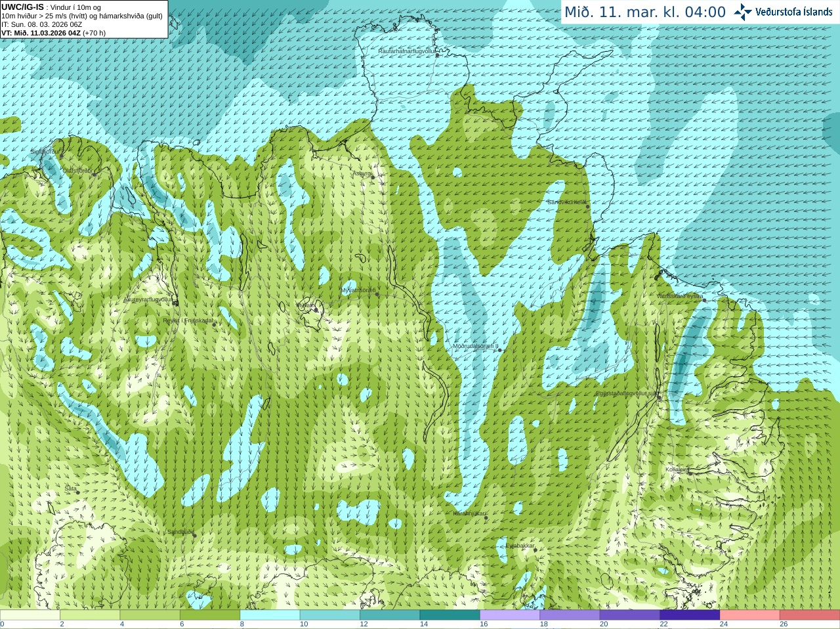Click the scale number 24 label
Viewport: 840px width, 629px height.
point(724,624)
